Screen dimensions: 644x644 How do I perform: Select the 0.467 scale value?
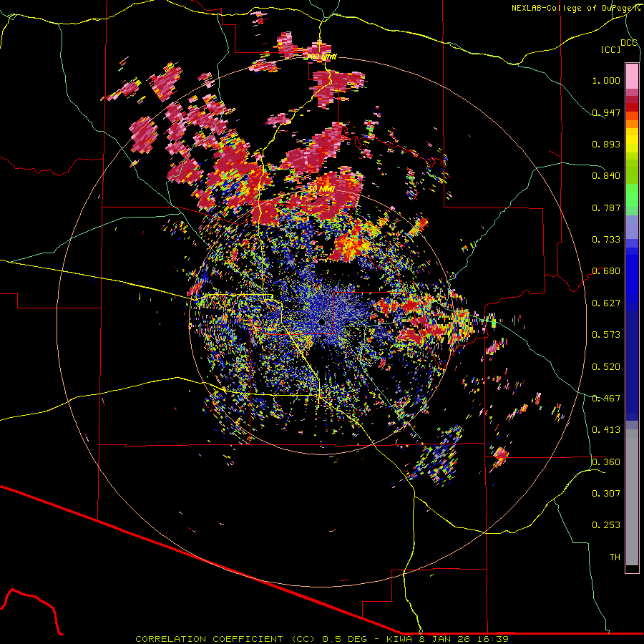(606, 399)
